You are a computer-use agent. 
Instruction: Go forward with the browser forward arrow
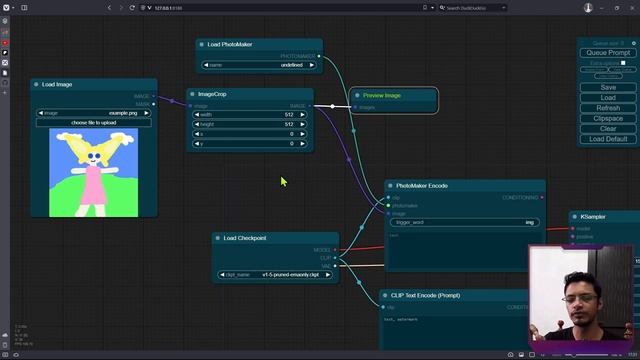coord(121,8)
